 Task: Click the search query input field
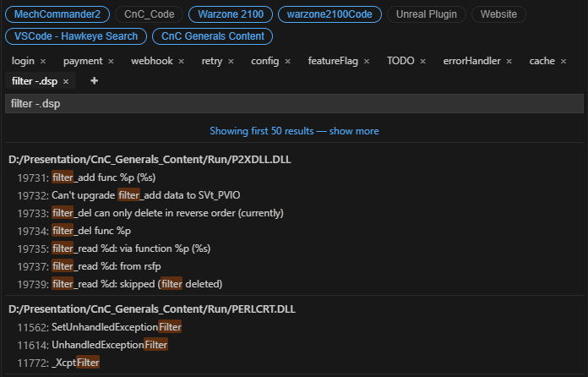[294, 103]
